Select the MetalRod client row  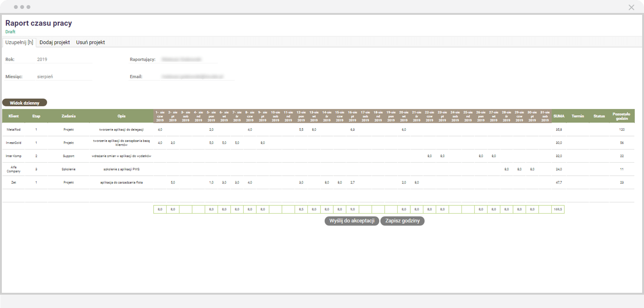[14, 130]
